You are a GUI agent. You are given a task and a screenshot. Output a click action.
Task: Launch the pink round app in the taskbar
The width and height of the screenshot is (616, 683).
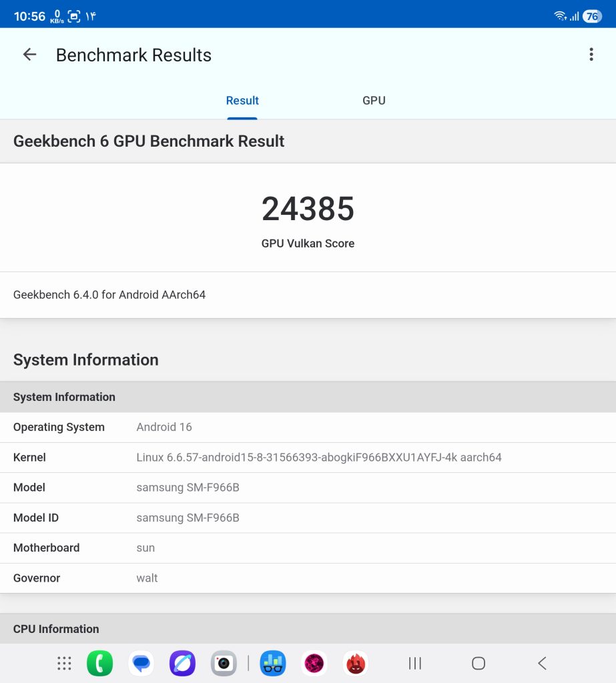tap(314, 663)
